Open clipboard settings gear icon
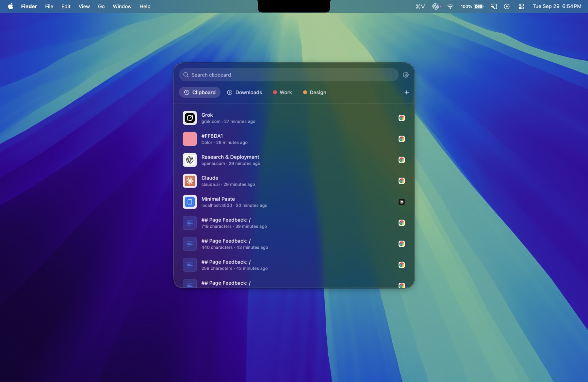Screen dimensions: 588x382 pos(406,75)
